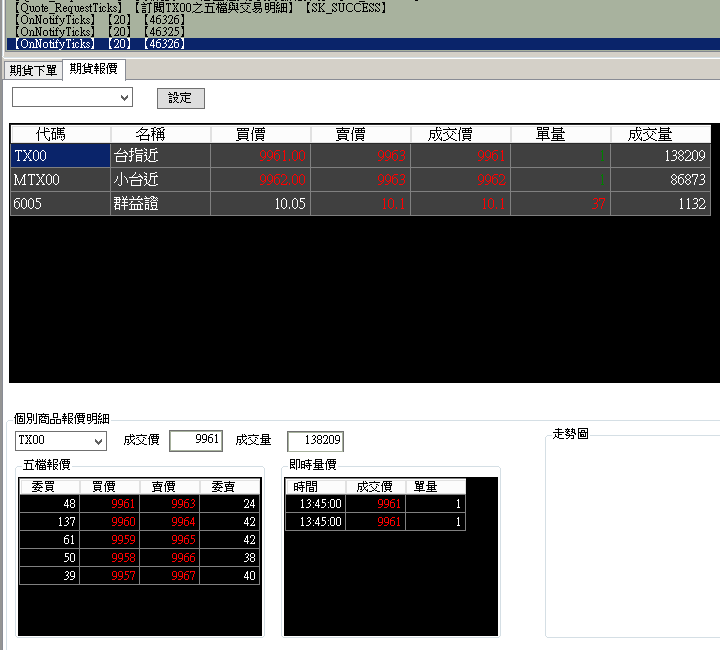Select the 期貨報價 tab
Image resolution: width=720 pixels, height=650 pixels.
(x=94, y=69)
